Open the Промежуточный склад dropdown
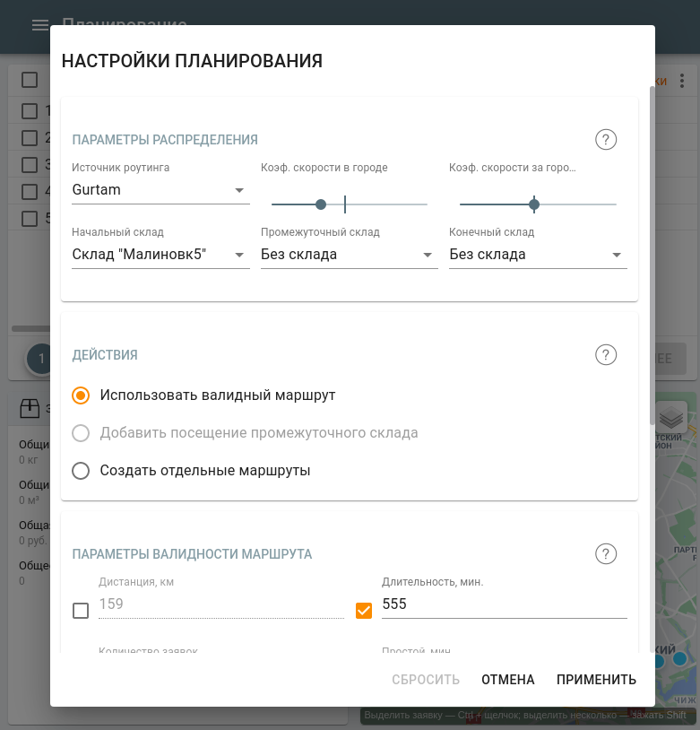700x730 pixels. (349, 255)
